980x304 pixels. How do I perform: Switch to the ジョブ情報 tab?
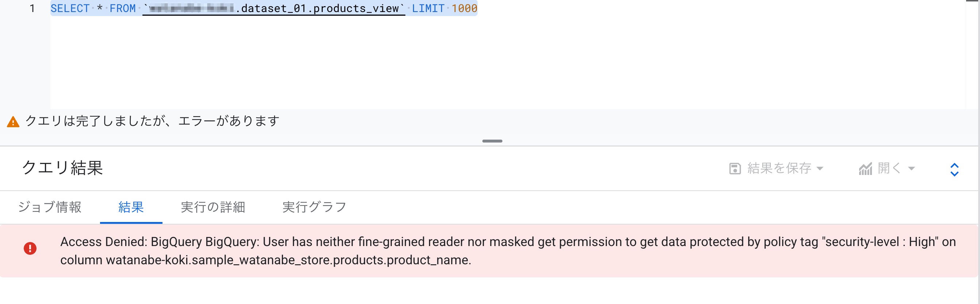(50, 207)
